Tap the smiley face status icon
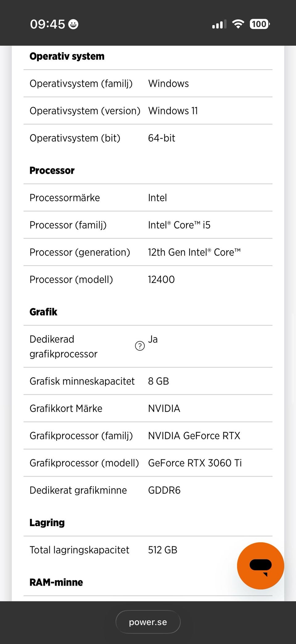 click(x=73, y=24)
